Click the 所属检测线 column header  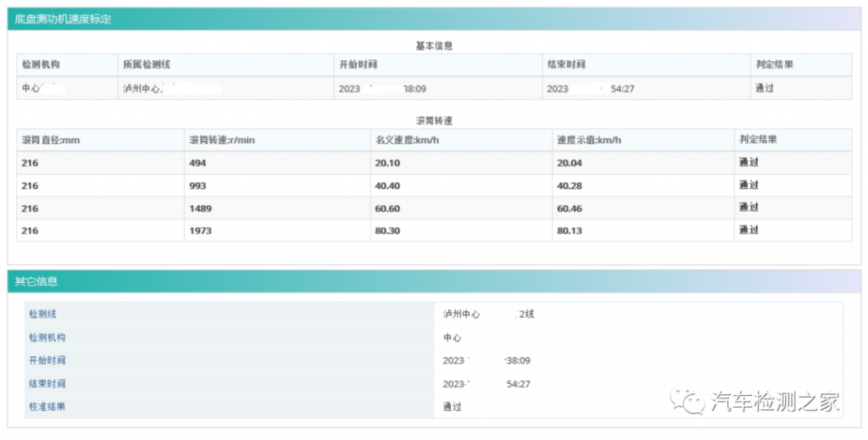[147, 65]
